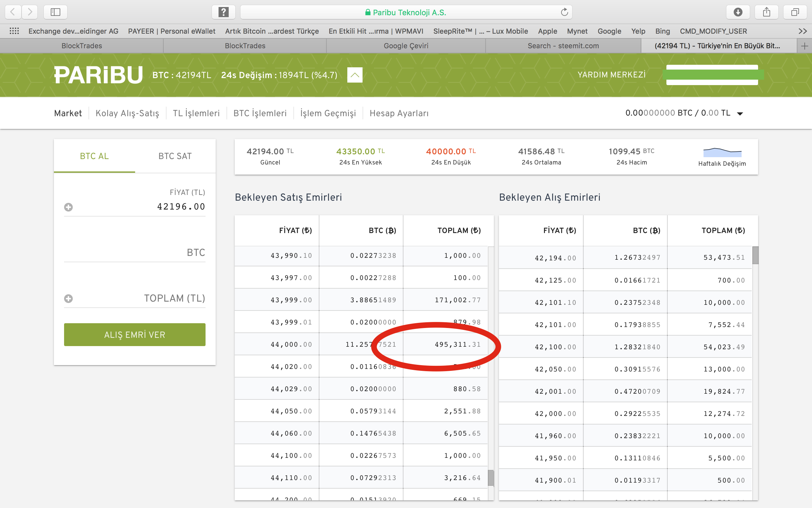Switch to BTC AL tab
The height and width of the screenshot is (508, 812).
[94, 156]
